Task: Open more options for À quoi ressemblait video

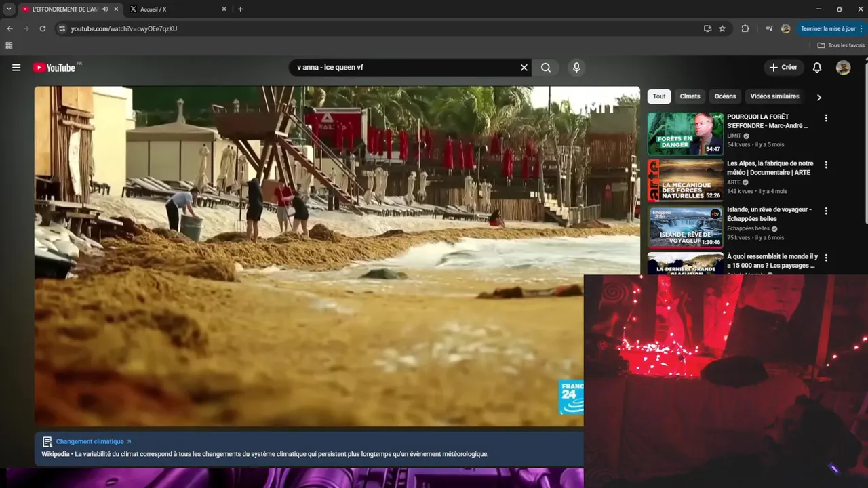Action: [826, 258]
